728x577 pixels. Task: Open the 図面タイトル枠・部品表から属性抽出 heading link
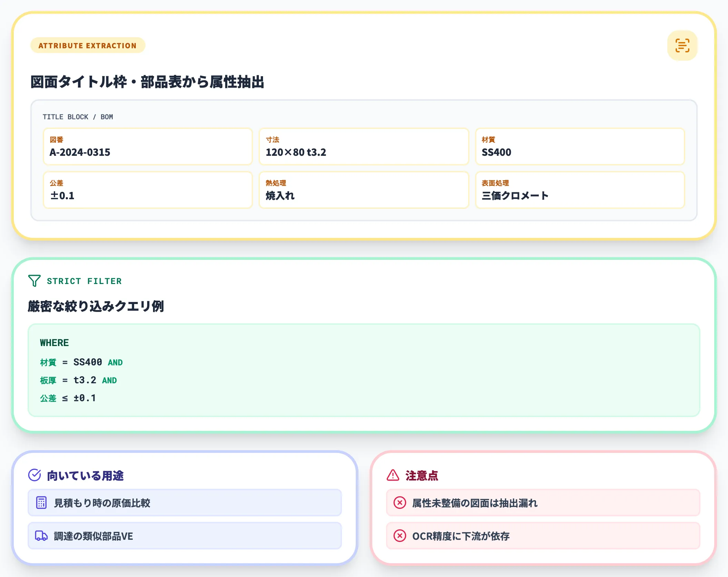pyautogui.click(x=148, y=82)
